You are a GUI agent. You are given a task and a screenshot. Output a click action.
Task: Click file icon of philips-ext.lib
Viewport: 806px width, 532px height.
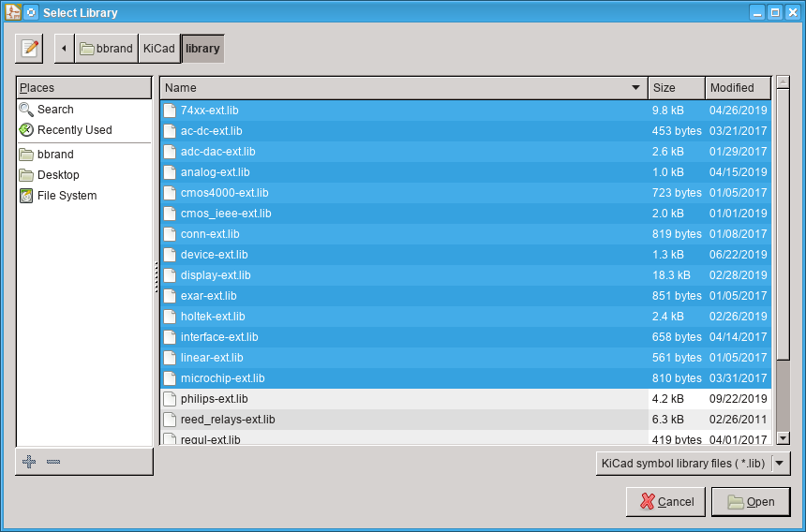pos(170,399)
